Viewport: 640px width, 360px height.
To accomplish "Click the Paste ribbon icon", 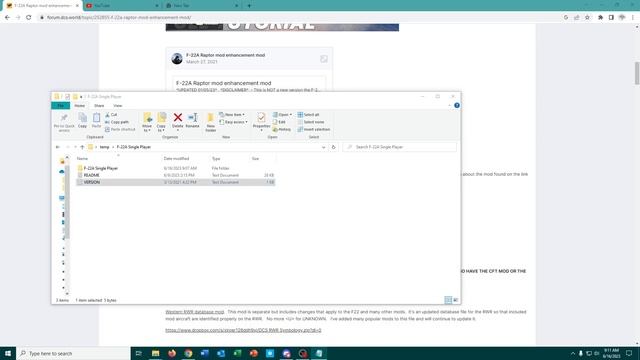I will click(96, 120).
